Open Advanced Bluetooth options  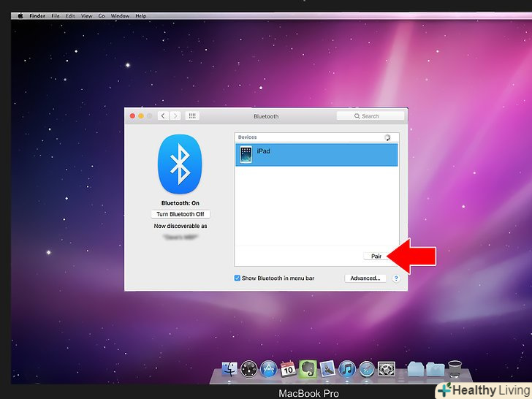click(365, 278)
